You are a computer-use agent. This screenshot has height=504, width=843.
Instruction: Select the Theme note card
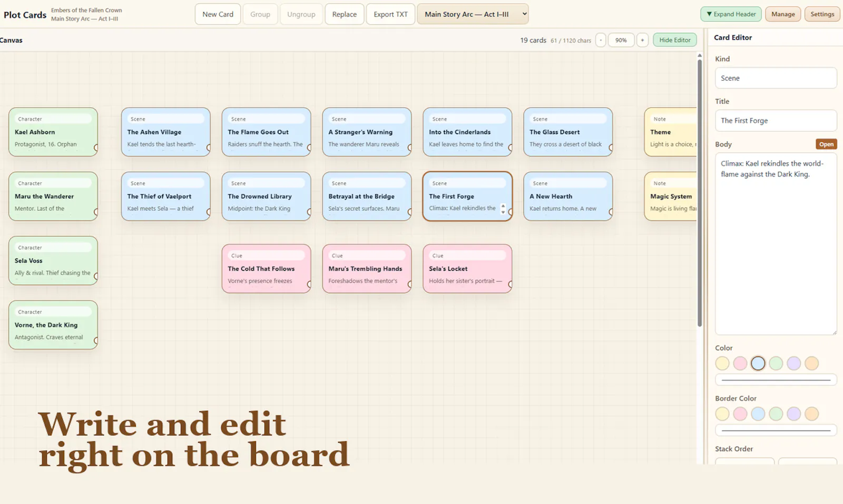[x=671, y=132]
